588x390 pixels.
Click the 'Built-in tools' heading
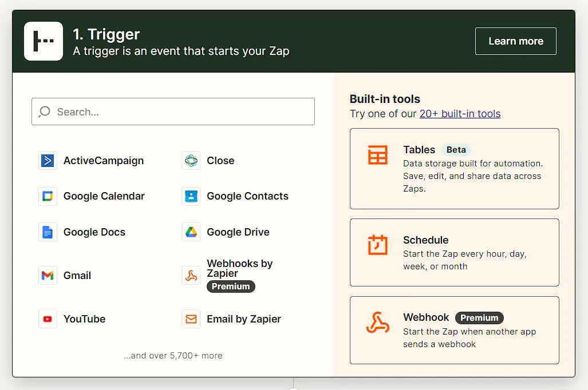pos(385,99)
